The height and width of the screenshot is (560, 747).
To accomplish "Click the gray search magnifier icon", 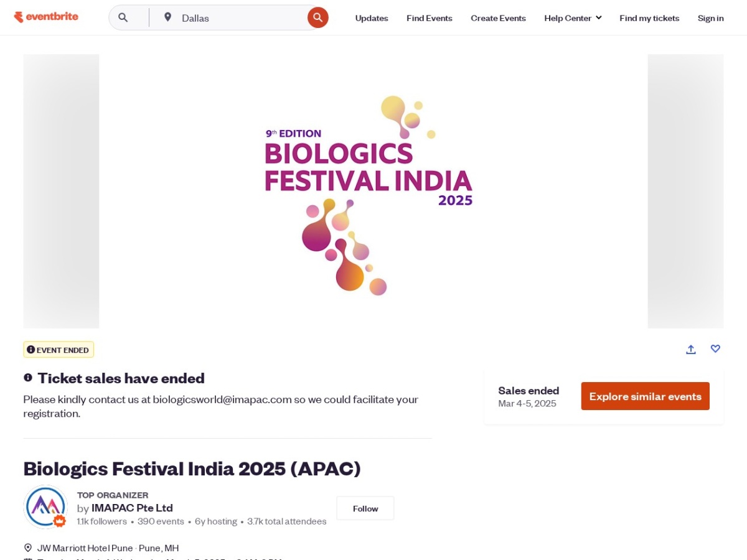I will click(x=123, y=18).
